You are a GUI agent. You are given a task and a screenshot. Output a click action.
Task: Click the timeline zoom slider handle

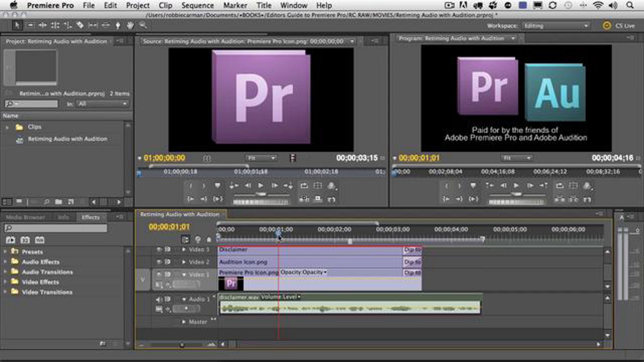(x=182, y=345)
